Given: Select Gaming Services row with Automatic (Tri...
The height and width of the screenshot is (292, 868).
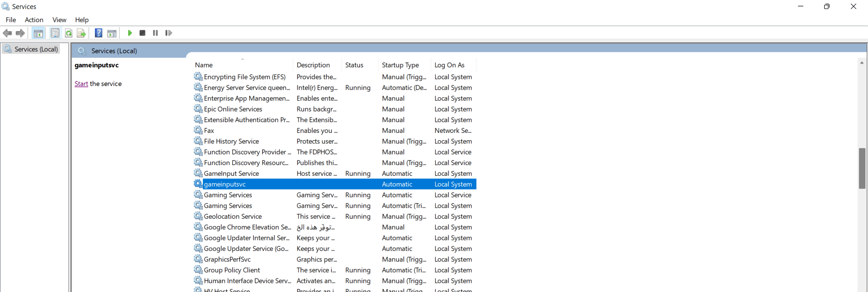Looking at the screenshot, I should 335,206.
